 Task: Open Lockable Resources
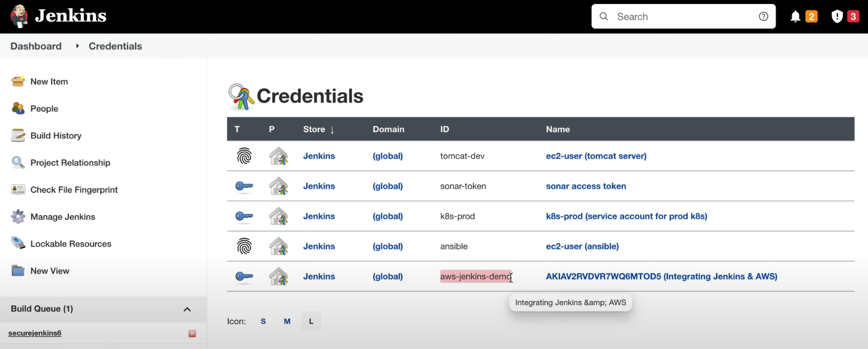click(x=71, y=244)
